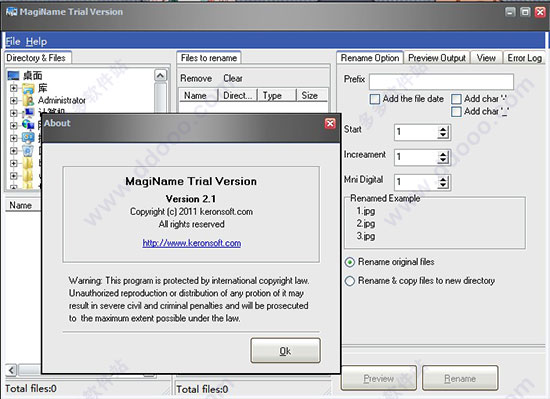The image size is (550, 399).
Task: Select 'Rename & copy files to new directory'
Action: [350, 281]
